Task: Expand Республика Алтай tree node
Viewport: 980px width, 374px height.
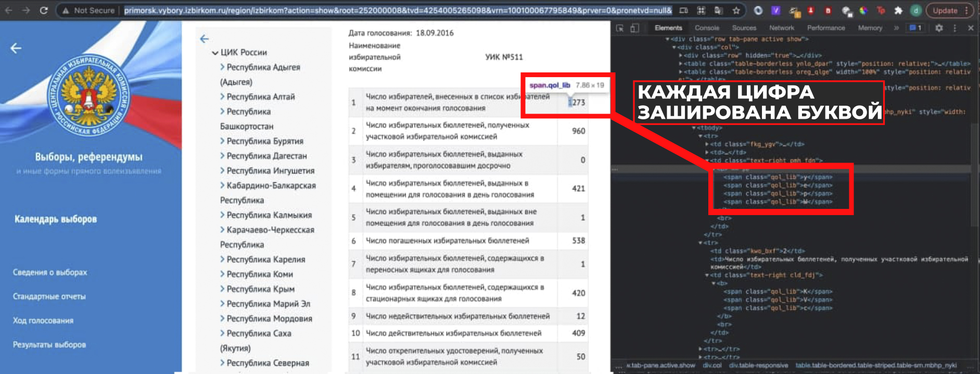Action: 223,97
